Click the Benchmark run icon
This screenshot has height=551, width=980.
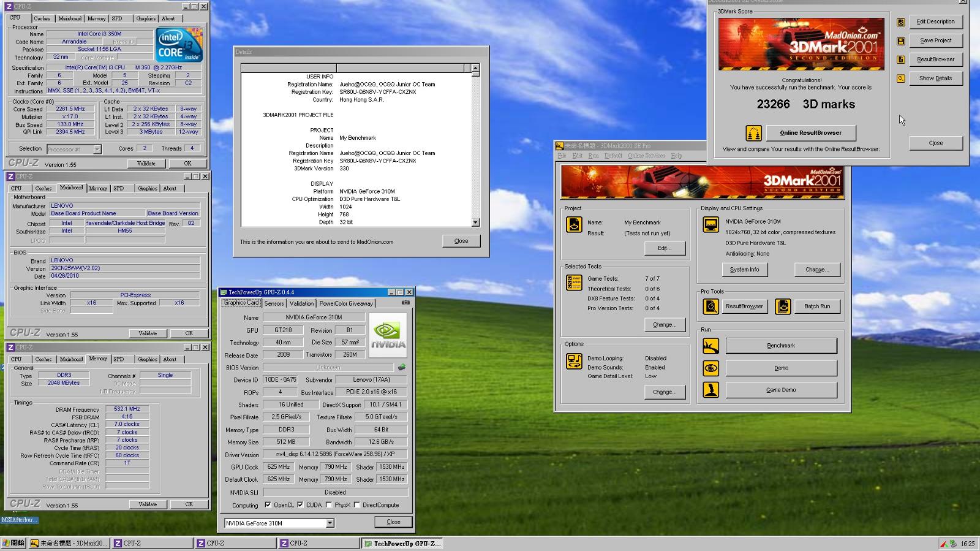pyautogui.click(x=710, y=346)
